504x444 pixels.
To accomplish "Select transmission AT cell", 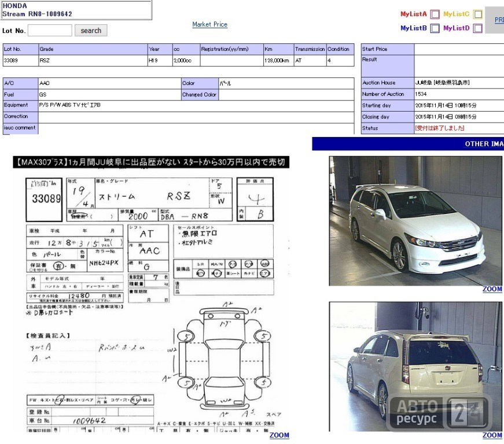I will (x=310, y=60).
